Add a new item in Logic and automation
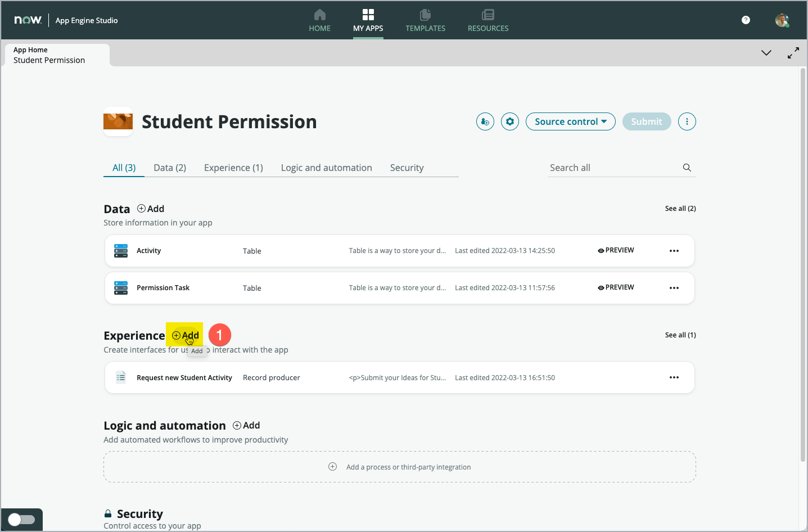This screenshot has height=532, width=808. 246,425
